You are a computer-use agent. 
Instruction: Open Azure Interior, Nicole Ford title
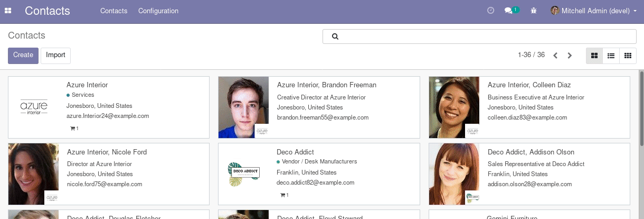(107, 152)
